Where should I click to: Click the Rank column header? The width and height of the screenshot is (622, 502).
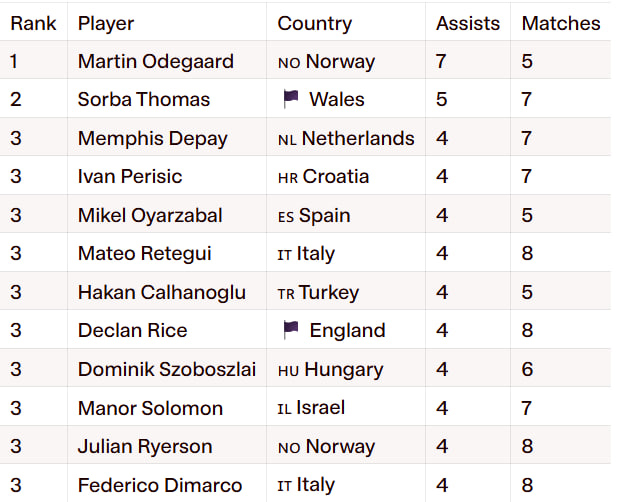[33, 23]
